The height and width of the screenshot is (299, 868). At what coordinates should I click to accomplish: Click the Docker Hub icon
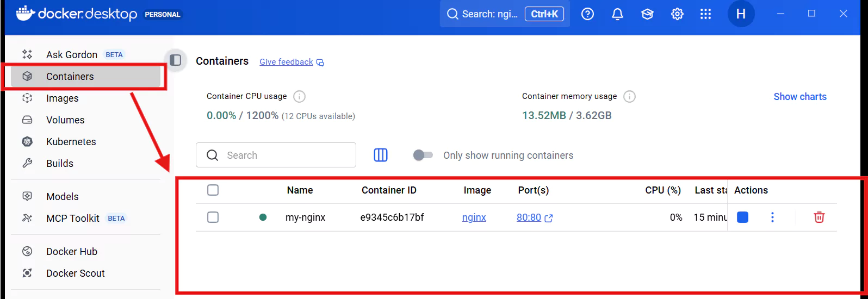pos(27,252)
